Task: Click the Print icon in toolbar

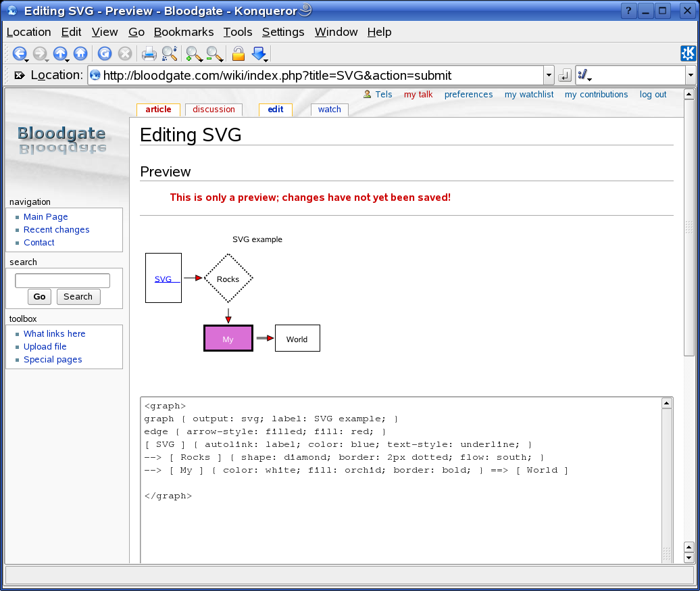Action: (149, 53)
